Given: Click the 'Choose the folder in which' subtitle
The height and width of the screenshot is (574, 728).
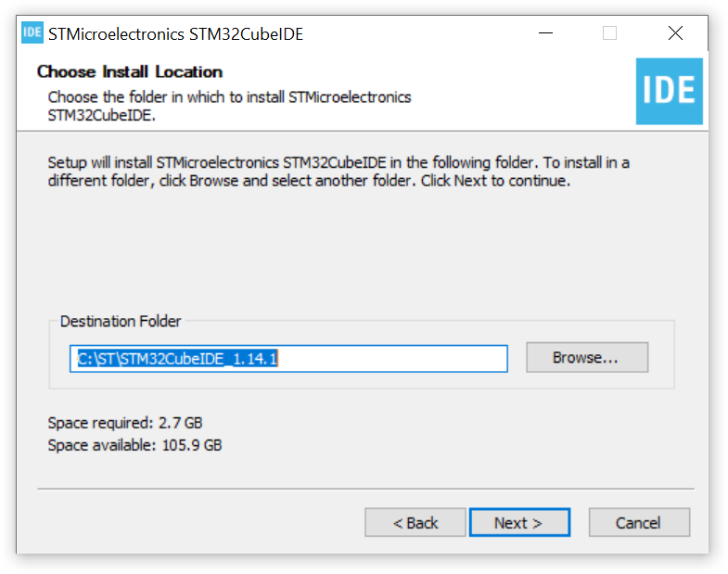Looking at the screenshot, I should [229, 106].
